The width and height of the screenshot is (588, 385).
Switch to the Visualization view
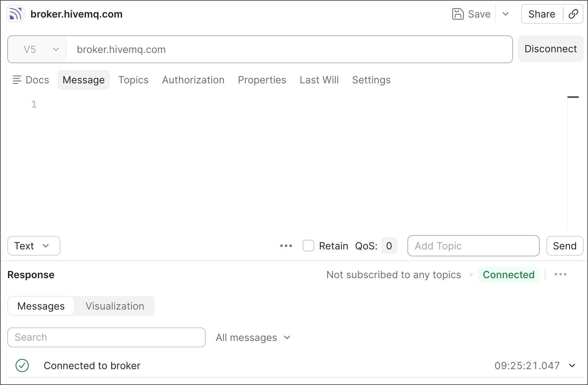click(x=115, y=306)
